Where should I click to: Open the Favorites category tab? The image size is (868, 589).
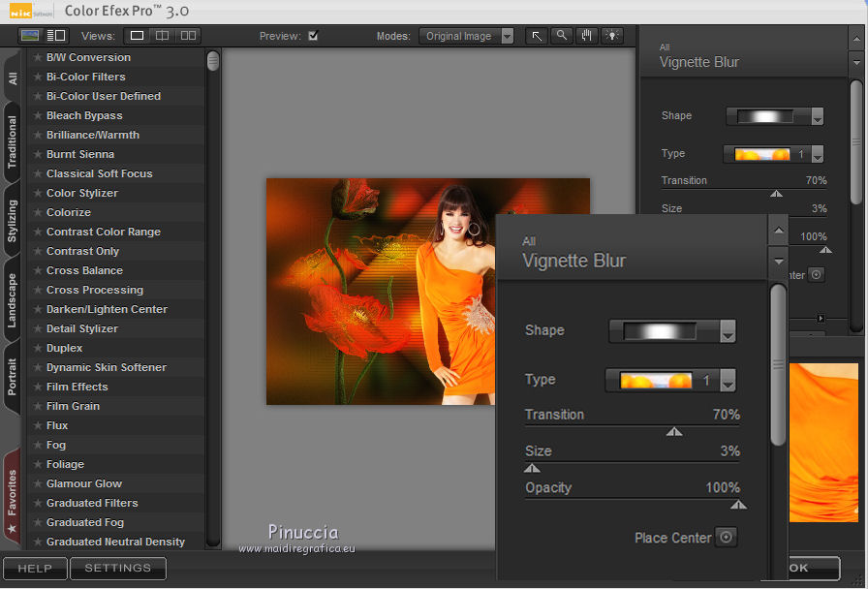point(13,492)
